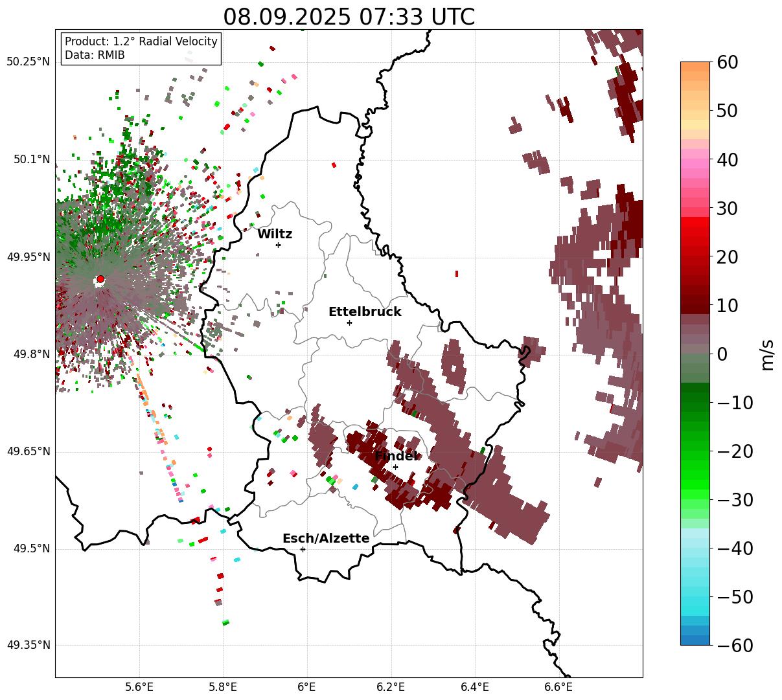Click the red radar site marker

click(100, 279)
